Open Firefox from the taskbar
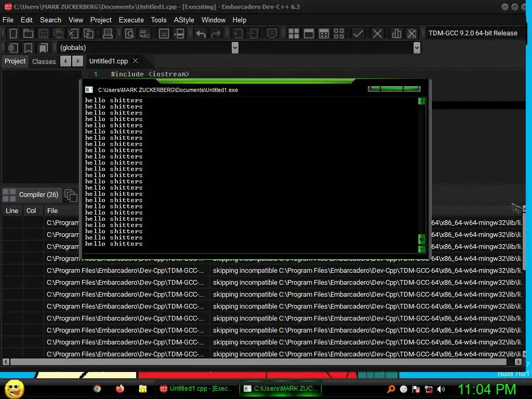 click(120, 389)
